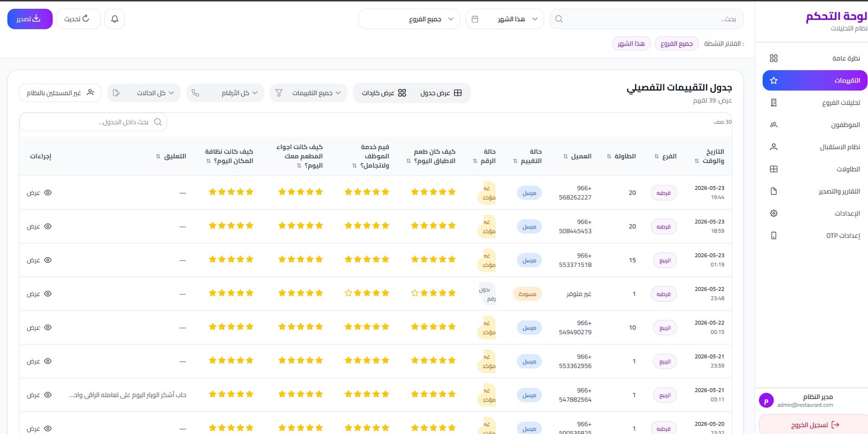
Task: Click the gear icon beside الإعدادات
Action: [774, 213]
